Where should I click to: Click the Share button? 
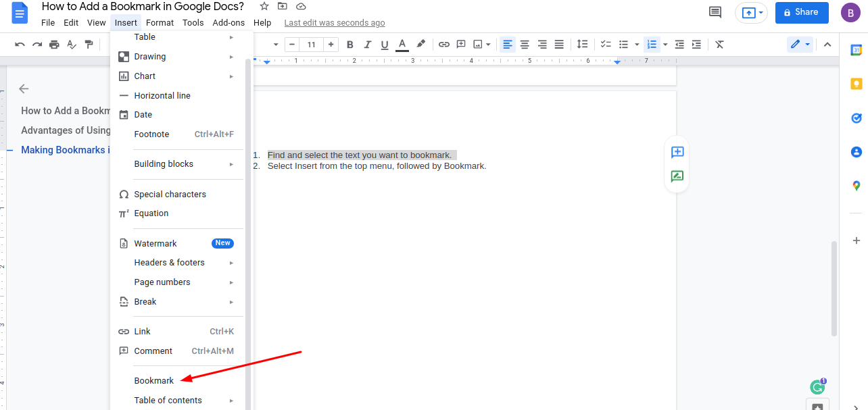[802, 12]
